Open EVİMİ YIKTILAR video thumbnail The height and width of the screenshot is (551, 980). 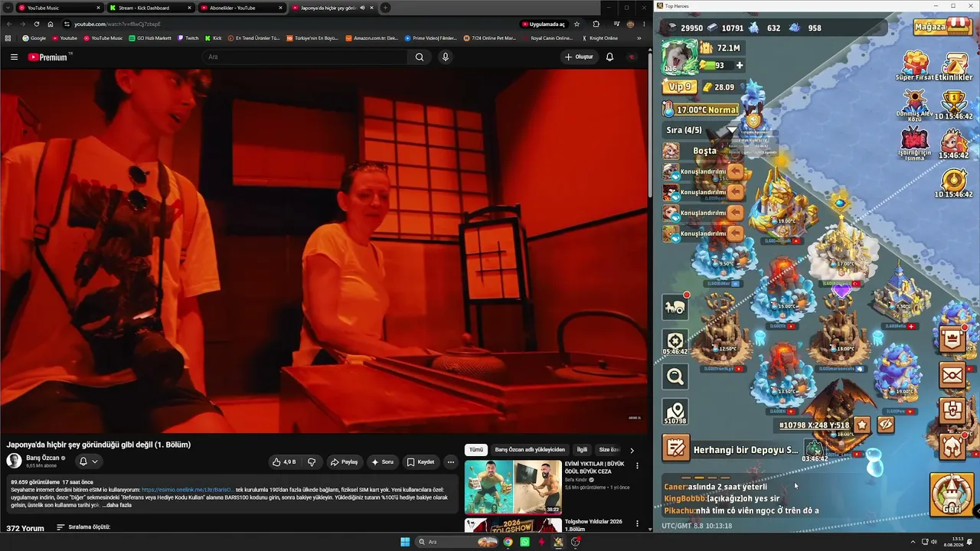(x=513, y=487)
